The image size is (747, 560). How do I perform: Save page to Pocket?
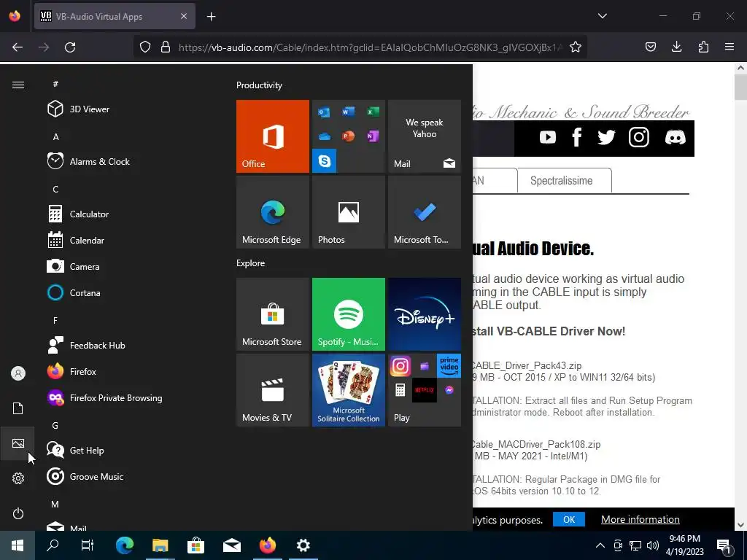click(650, 47)
